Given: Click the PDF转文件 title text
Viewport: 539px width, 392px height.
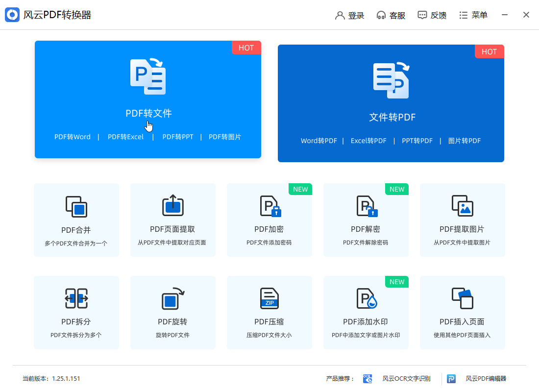Looking at the screenshot, I should click(x=148, y=113).
